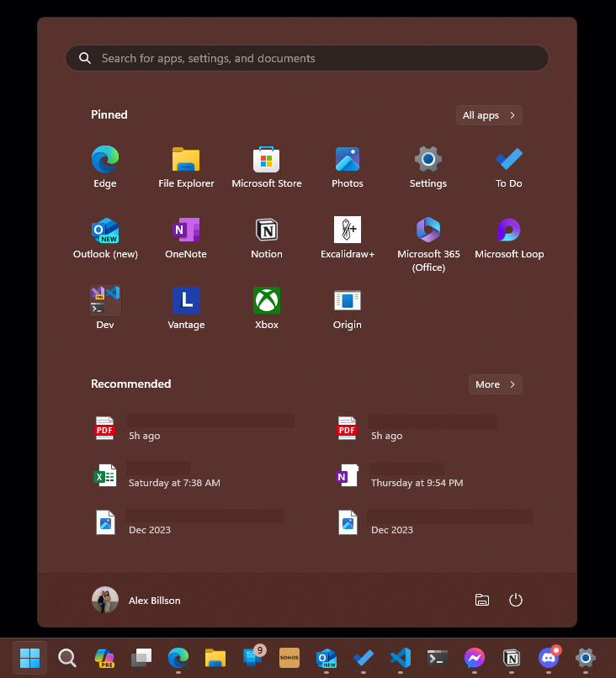Open the Settings pinned app

point(427,167)
